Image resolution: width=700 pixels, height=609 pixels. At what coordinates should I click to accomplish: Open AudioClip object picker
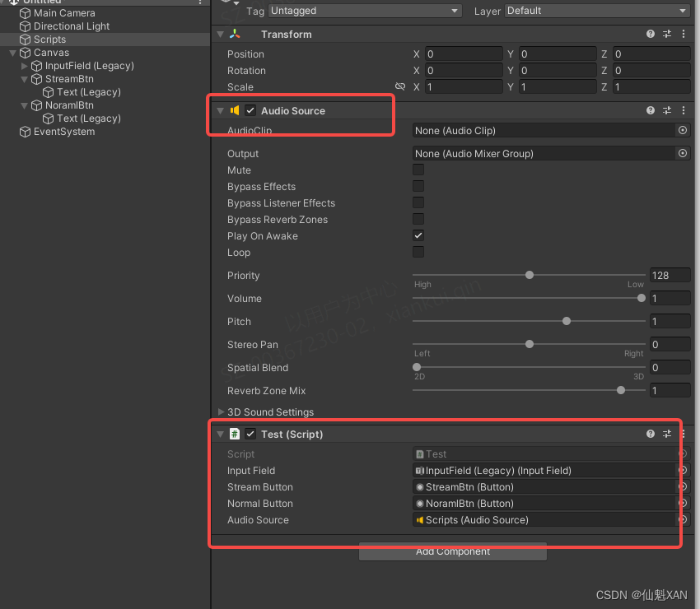[x=683, y=130]
